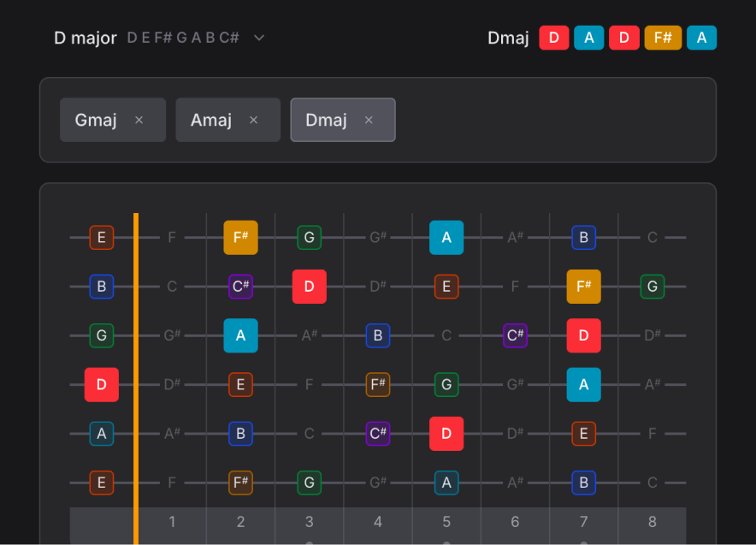Select the Amaj chord tab
This screenshot has height=545, width=756.
(211, 120)
